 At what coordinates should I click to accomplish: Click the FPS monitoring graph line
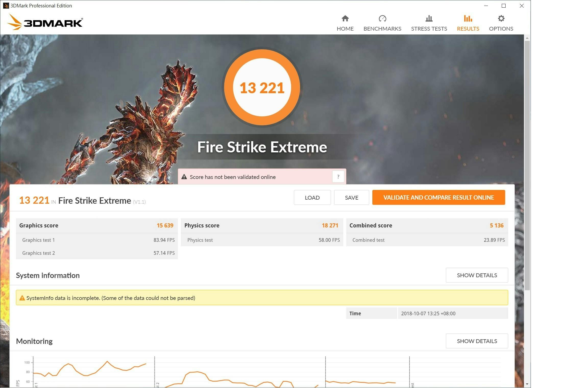(x=107, y=362)
